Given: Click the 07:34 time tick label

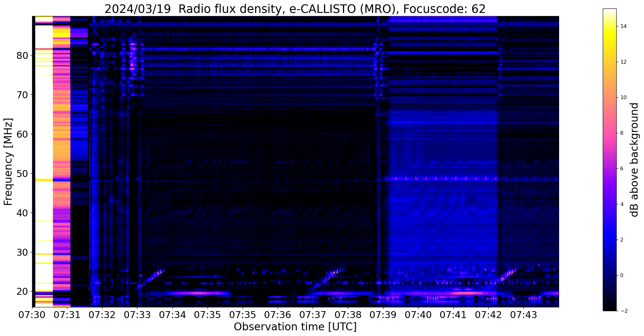Looking at the screenshot, I should tap(172, 315).
